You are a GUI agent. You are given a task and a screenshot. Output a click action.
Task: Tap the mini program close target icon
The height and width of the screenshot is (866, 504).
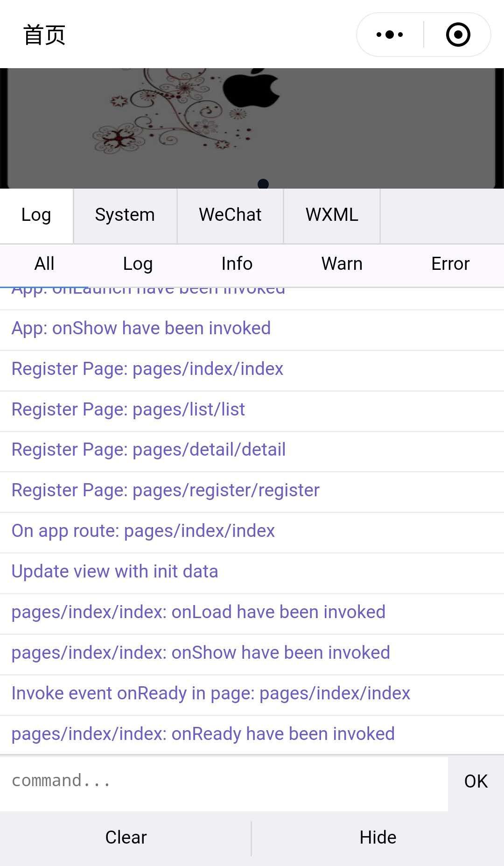click(458, 35)
